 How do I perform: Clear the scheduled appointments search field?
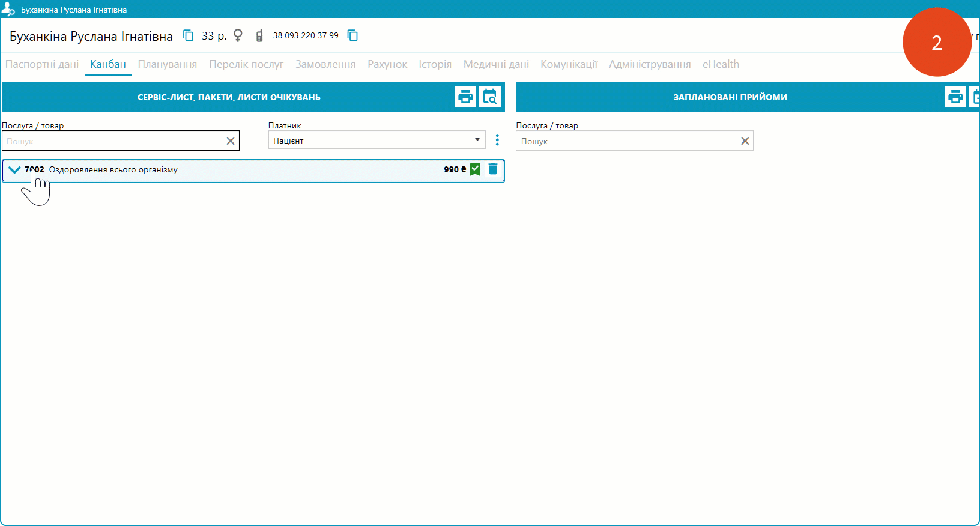[x=745, y=141]
